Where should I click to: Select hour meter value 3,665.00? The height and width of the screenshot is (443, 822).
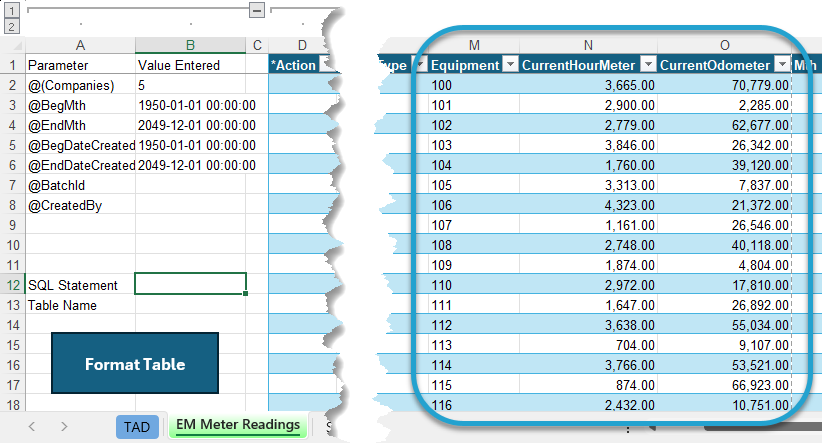coord(588,85)
